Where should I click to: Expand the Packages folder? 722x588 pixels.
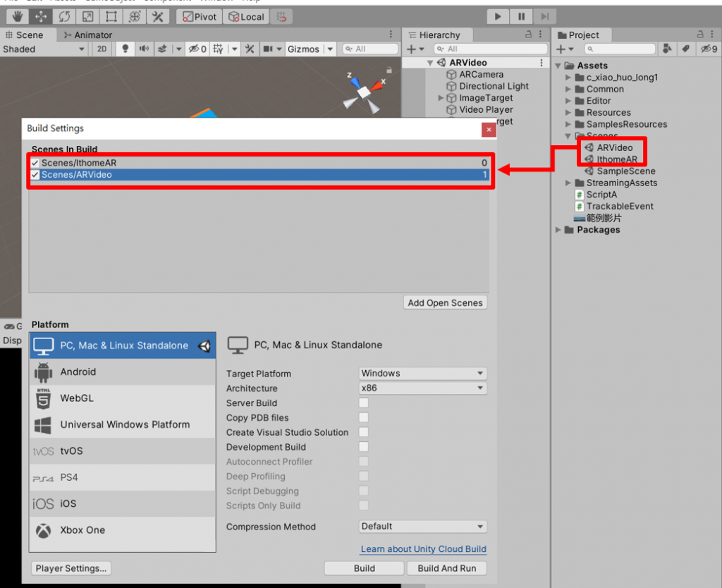(558, 230)
